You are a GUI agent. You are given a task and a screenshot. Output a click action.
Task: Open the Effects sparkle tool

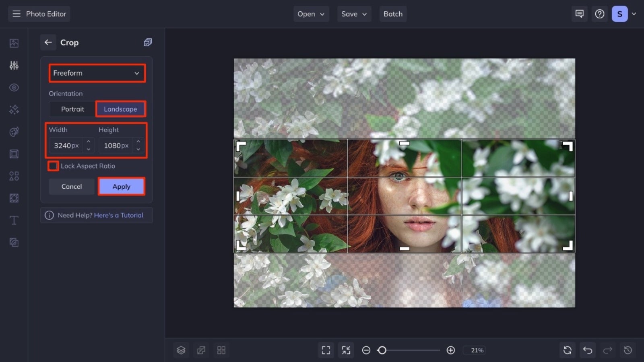point(14,109)
